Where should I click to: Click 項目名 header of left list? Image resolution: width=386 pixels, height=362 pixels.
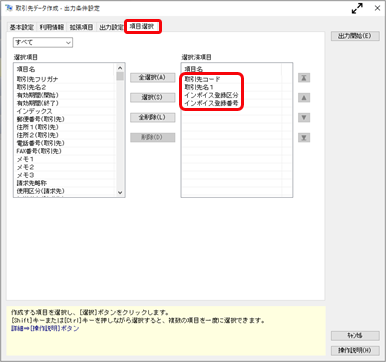26,69
